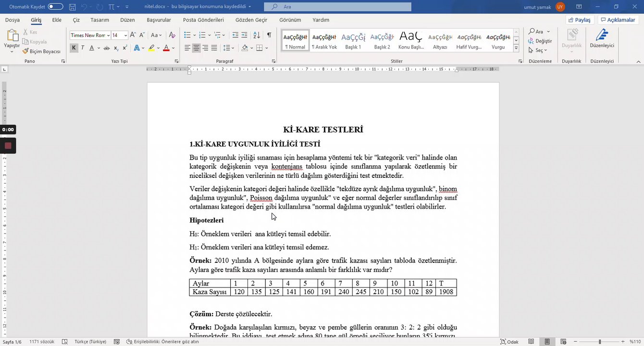Click the Yapıştır paste icon
Image resolution: width=644 pixels, height=346 pixels.
[x=12, y=36]
